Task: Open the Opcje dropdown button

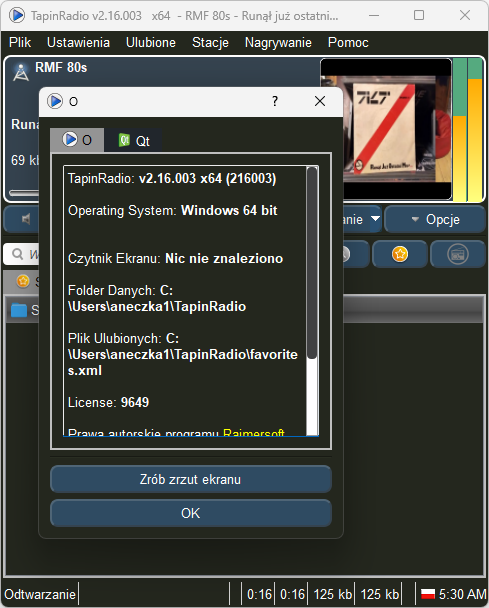Action: pyautogui.click(x=435, y=219)
